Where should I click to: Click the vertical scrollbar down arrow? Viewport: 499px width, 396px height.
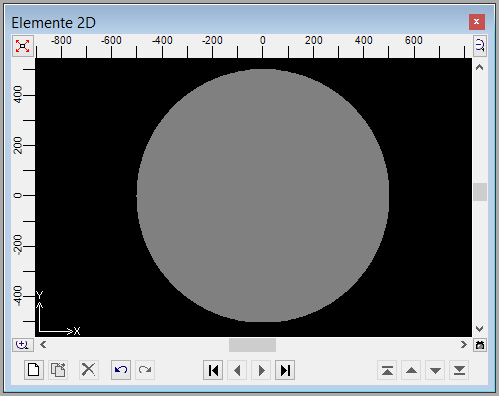click(x=480, y=329)
